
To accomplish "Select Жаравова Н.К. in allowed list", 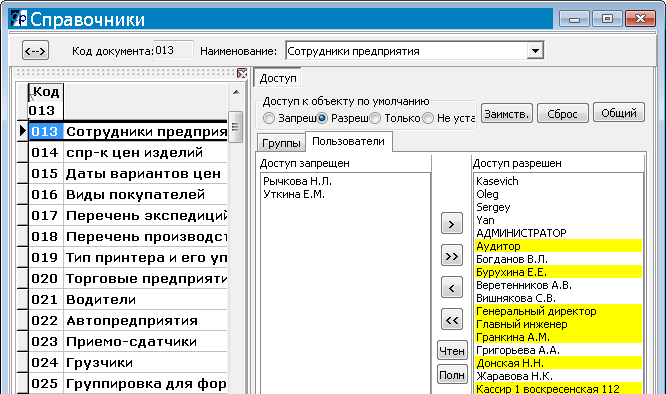I will click(x=559, y=376).
